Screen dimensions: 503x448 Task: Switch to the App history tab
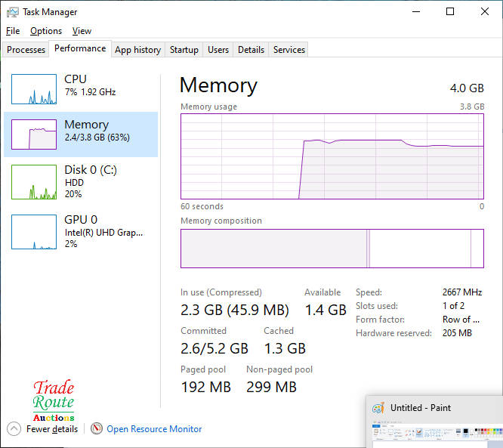pos(137,50)
